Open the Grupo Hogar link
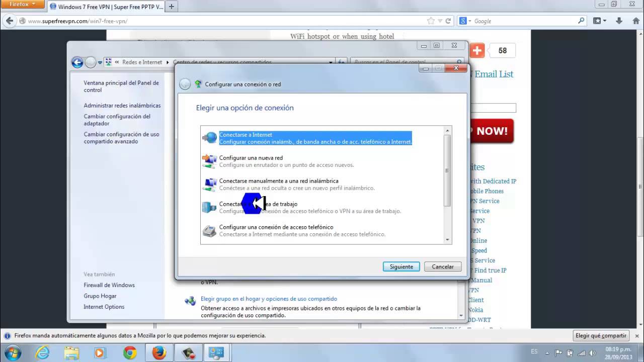 [100, 296]
